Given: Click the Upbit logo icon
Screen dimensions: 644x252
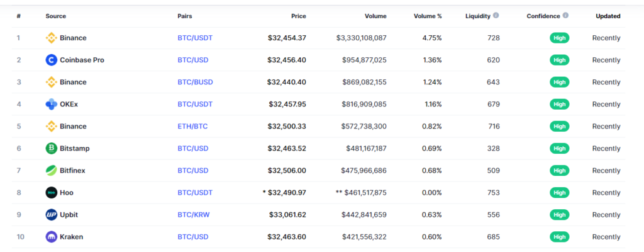Looking at the screenshot, I should 52,215.
